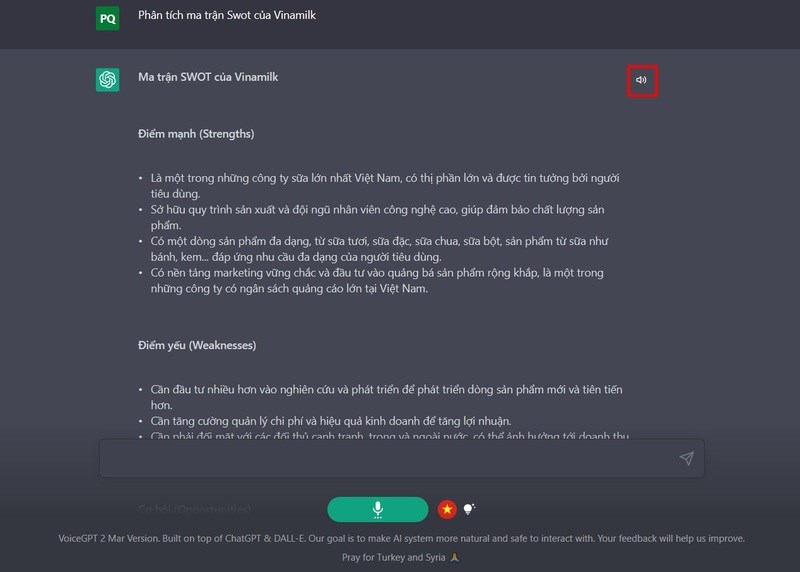Click the ChatGPT logo avatar
This screenshot has height=572, width=800.
[108, 80]
